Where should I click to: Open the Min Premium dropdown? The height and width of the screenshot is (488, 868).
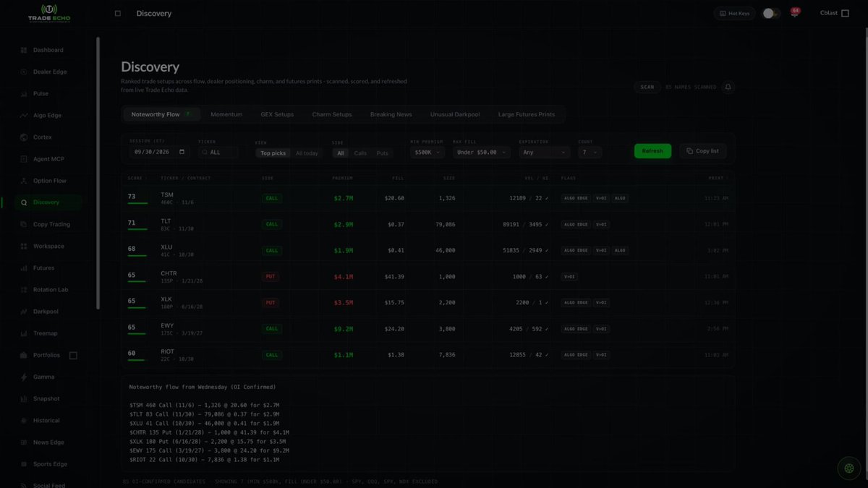point(429,152)
